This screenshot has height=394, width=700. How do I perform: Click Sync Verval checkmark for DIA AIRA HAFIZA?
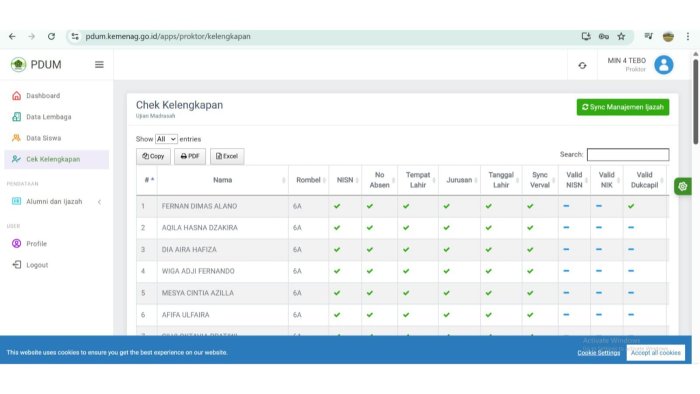coord(530,249)
